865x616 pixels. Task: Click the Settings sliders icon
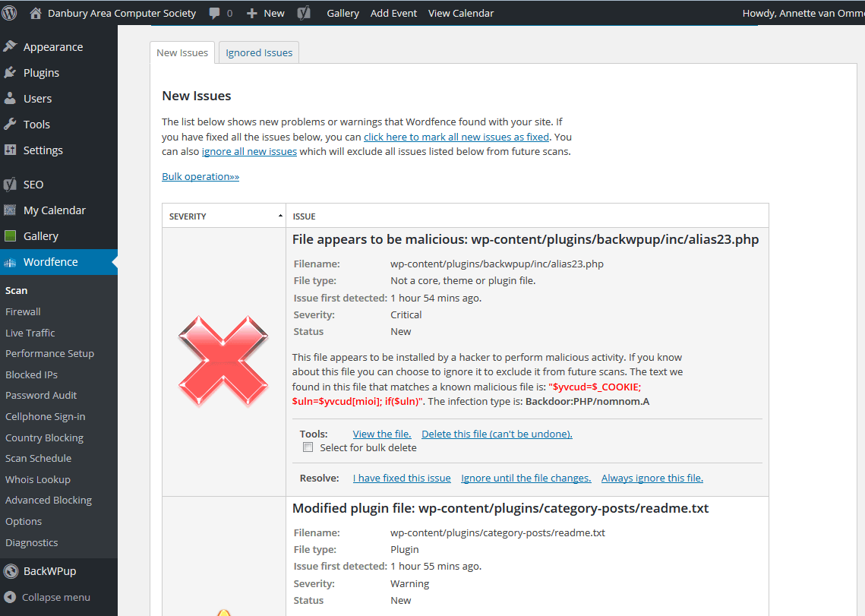[x=10, y=150]
